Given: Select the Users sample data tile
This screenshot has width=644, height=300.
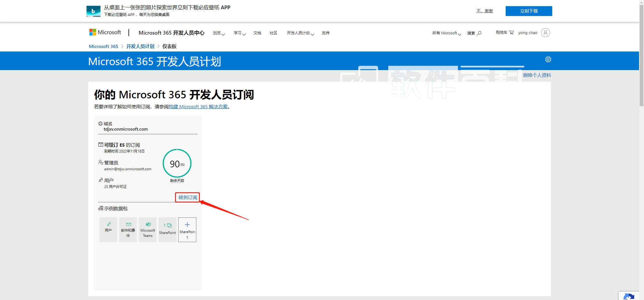Looking at the screenshot, I should click(x=108, y=230).
